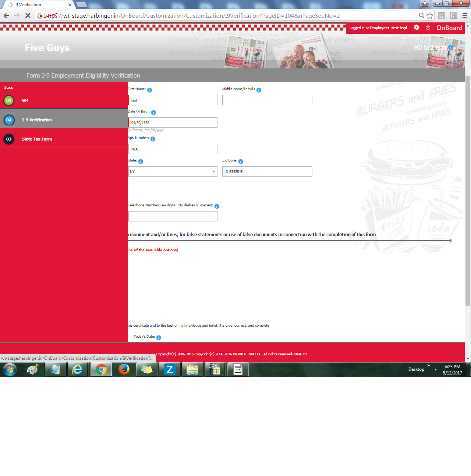This screenshot has width=471, height=476.
Task: Close the I9 Verification tab
Action: (70, 5)
